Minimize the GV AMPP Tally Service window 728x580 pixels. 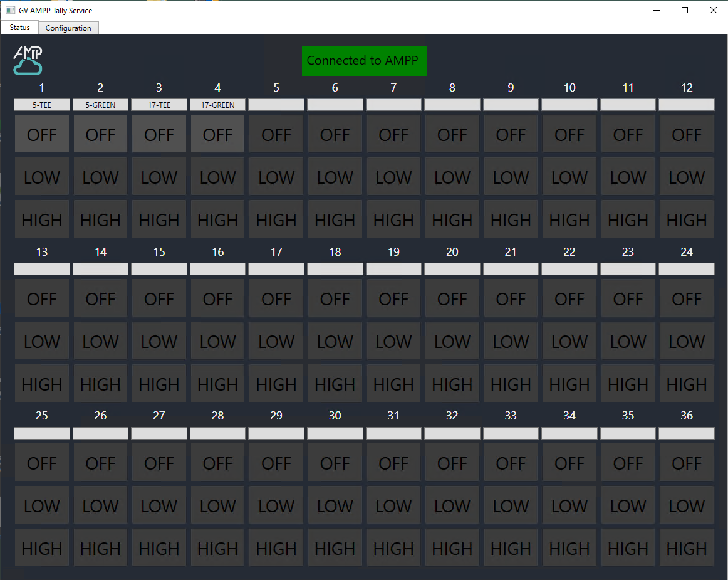coord(657,10)
